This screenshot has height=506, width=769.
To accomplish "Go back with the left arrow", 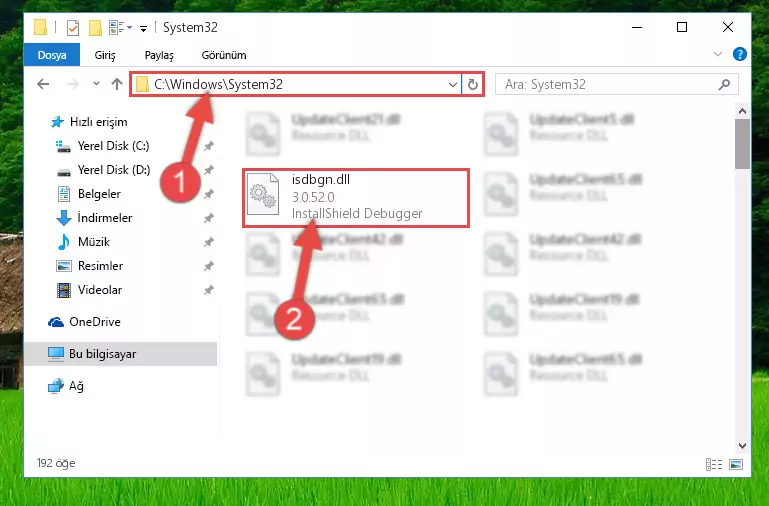I will tap(43, 84).
